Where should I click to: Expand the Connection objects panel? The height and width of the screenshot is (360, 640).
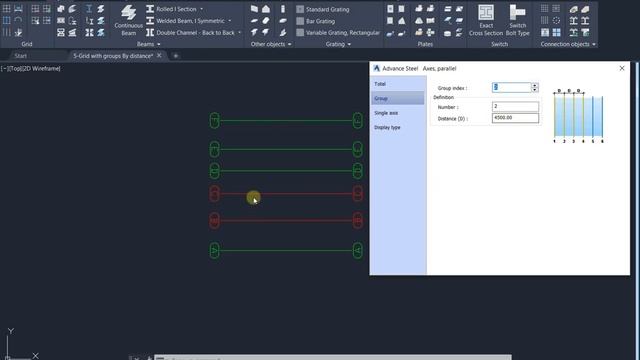[x=568, y=44]
